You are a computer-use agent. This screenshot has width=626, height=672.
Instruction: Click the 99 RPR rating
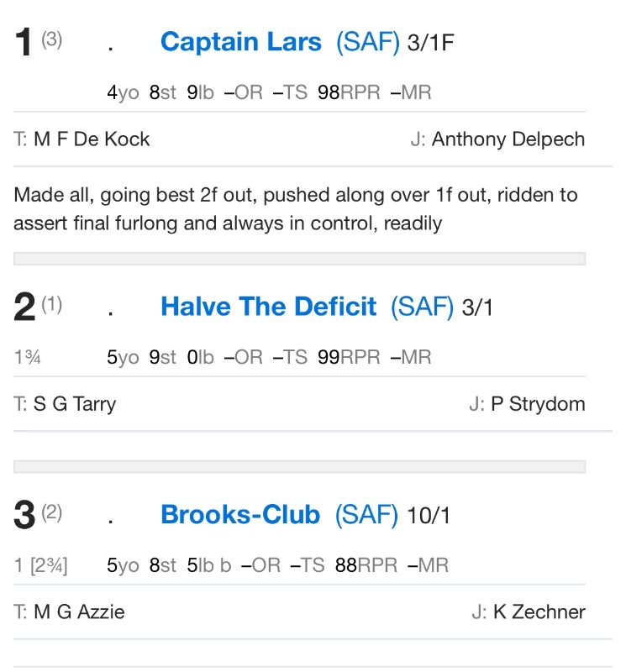329,358
